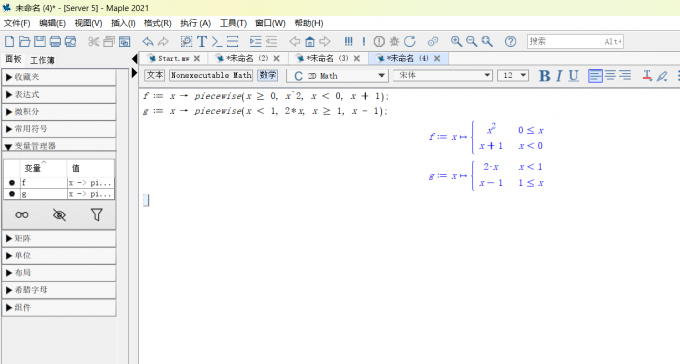Collapse the 变量管理器 palette
The width and height of the screenshot is (680, 364).
[x=59, y=146]
